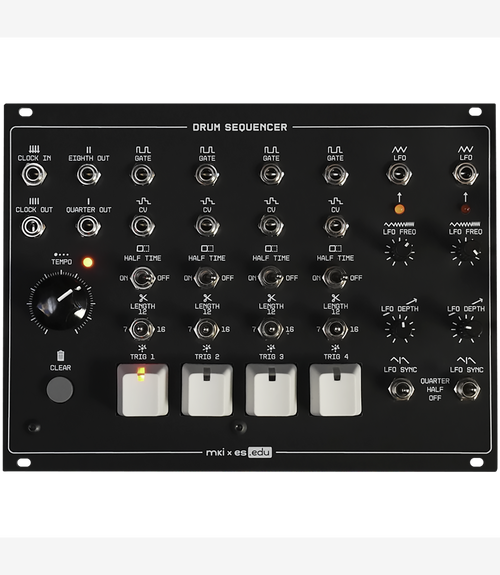Click the DRUM SEQUENCER title text
500x575 pixels.
point(240,127)
